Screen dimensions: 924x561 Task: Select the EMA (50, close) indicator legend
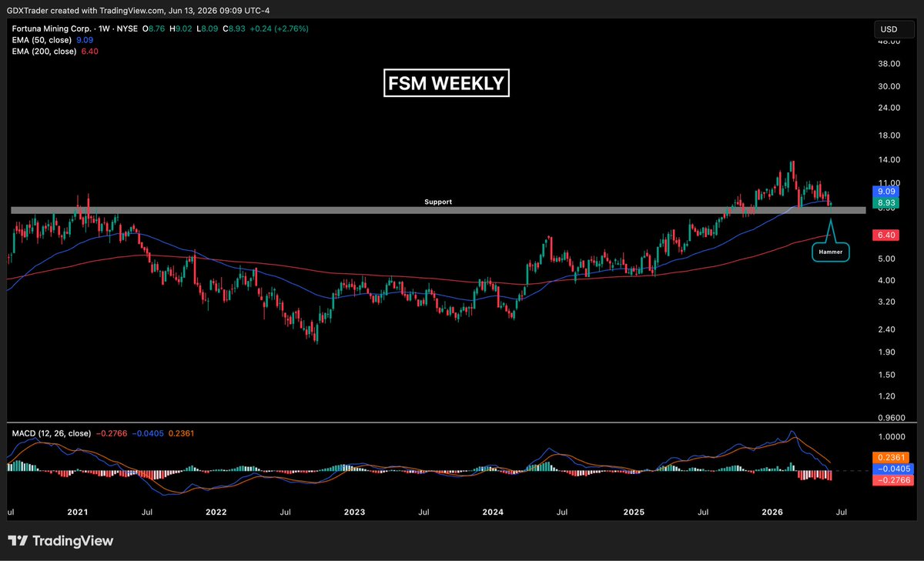point(43,39)
